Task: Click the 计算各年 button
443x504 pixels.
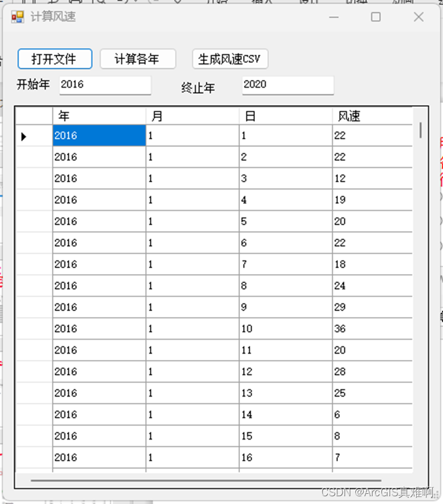Action: pos(138,59)
